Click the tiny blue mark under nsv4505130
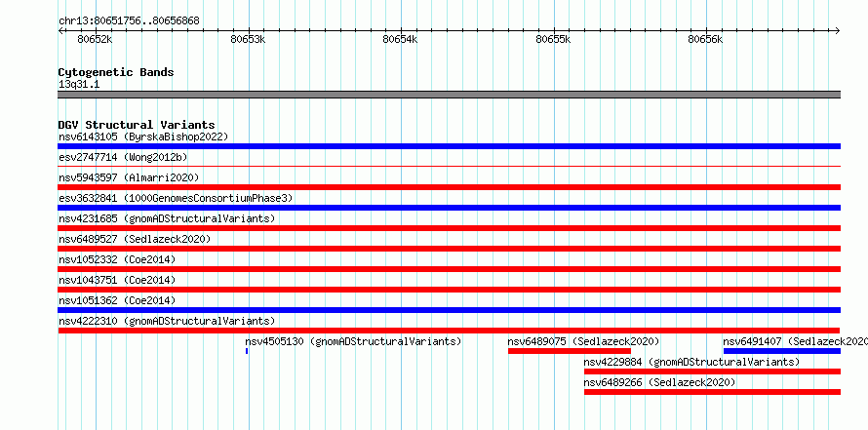This screenshot has width=868, height=430. click(x=247, y=351)
